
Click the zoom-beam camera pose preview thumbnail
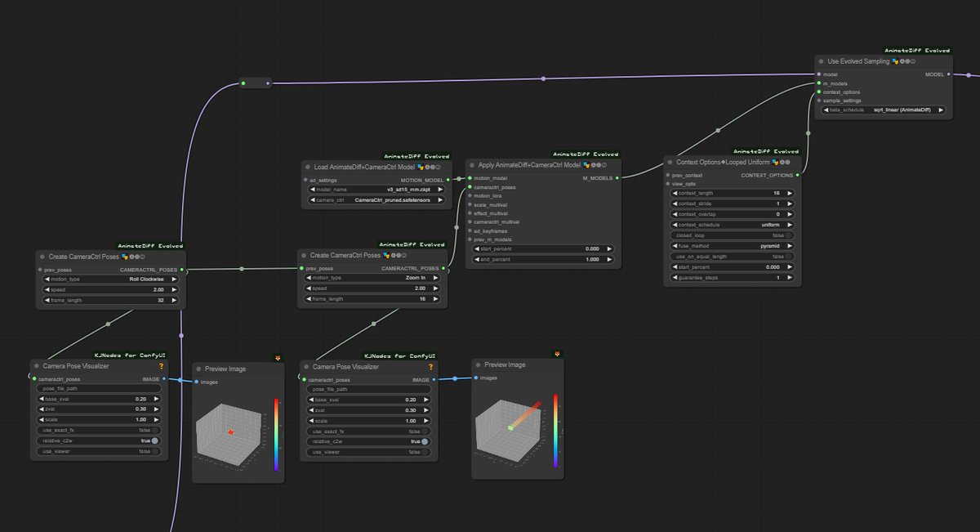tap(519, 431)
